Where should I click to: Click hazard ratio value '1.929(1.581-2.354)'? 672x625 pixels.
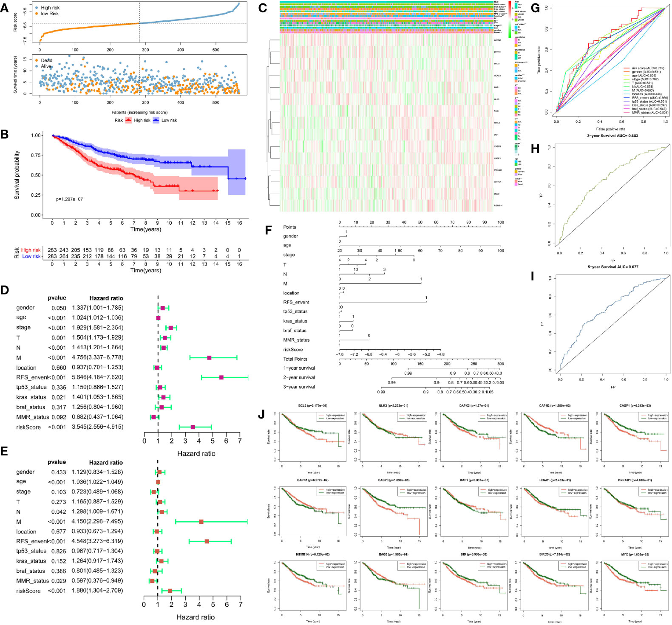click(97, 328)
